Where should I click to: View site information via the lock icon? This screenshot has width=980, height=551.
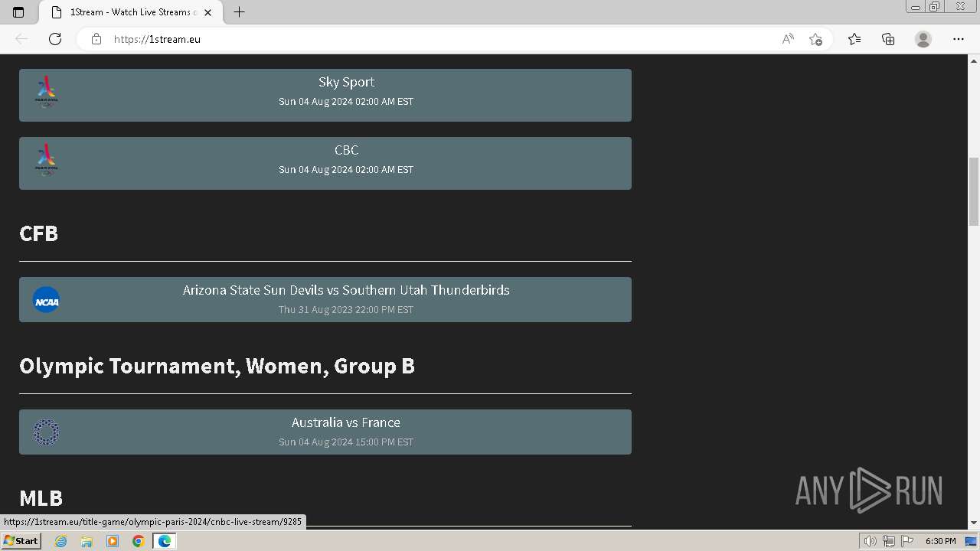96,39
